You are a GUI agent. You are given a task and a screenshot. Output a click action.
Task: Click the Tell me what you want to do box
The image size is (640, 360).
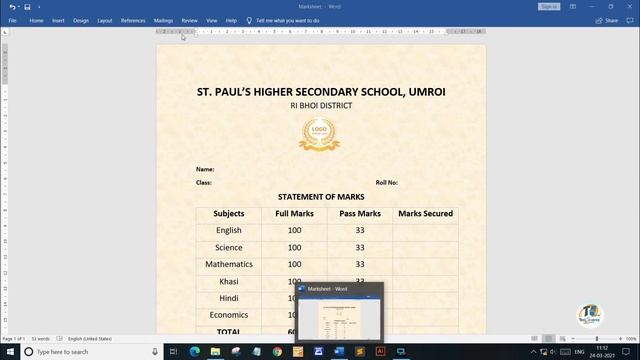[x=287, y=20]
